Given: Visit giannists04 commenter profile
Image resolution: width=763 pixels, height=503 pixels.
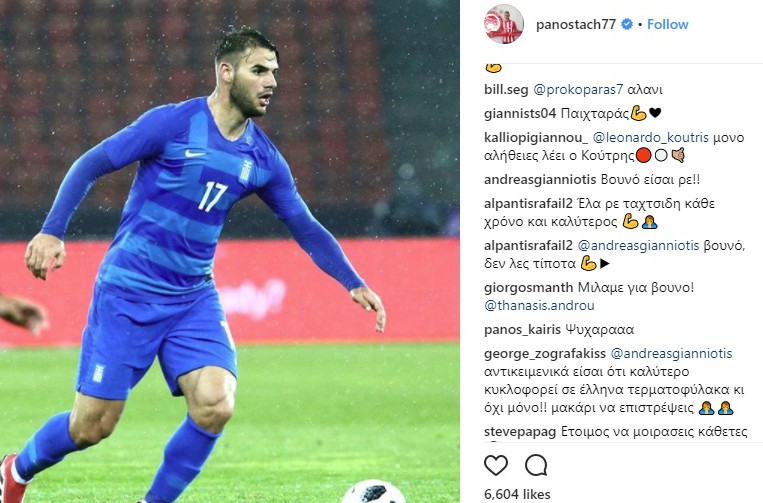Looking at the screenshot, I should 520,114.
